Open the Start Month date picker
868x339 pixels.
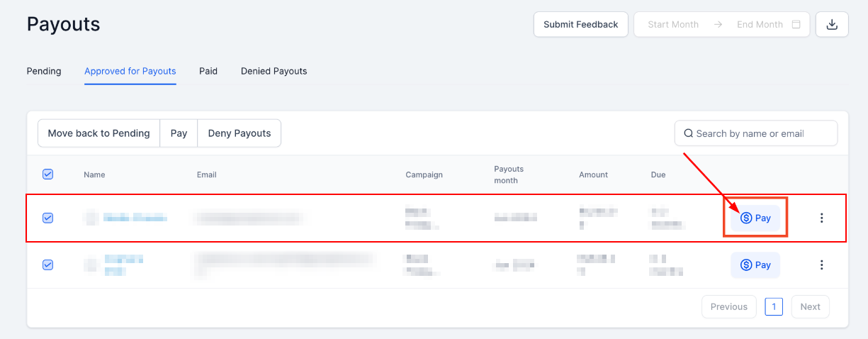click(673, 24)
